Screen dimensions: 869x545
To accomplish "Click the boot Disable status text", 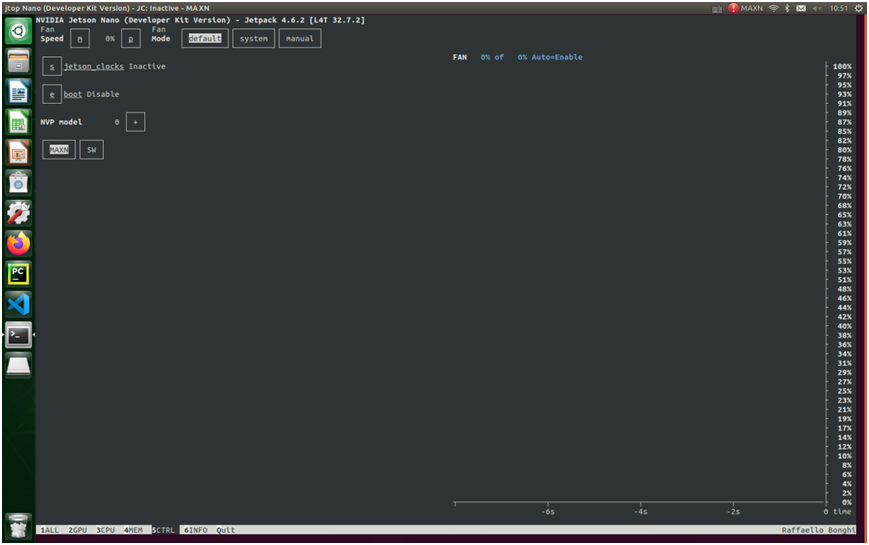I will 103,94.
